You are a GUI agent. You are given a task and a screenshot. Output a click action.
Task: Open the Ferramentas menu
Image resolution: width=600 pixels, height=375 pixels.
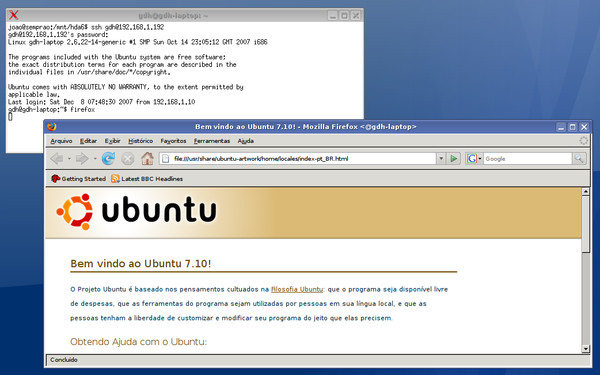tap(212, 141)
